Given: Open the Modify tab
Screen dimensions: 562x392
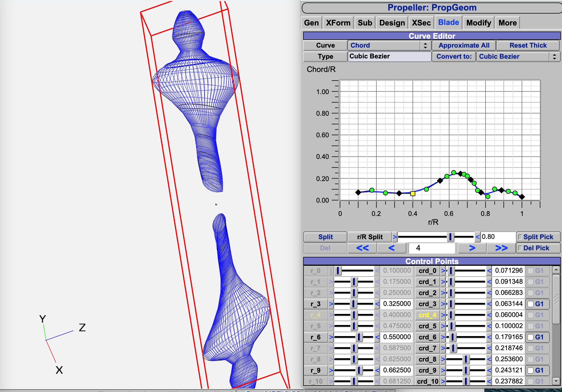Looking at the screenshot, I should coord(479,23).
